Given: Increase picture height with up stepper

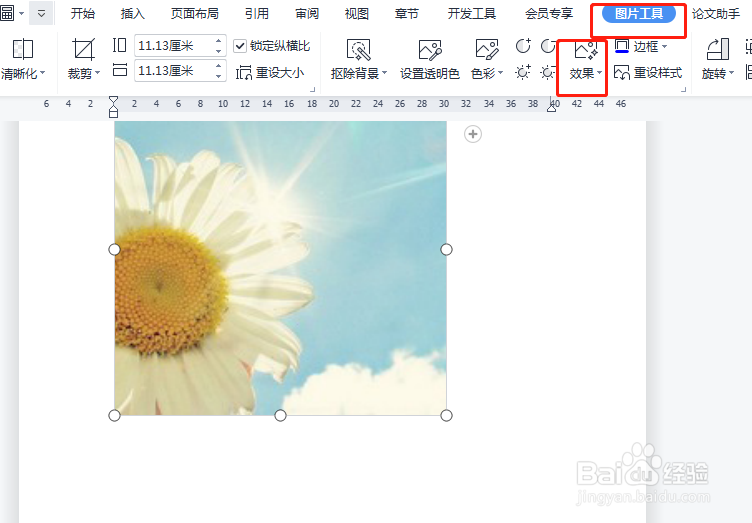Looking at the screenshot, I should 219,41.
